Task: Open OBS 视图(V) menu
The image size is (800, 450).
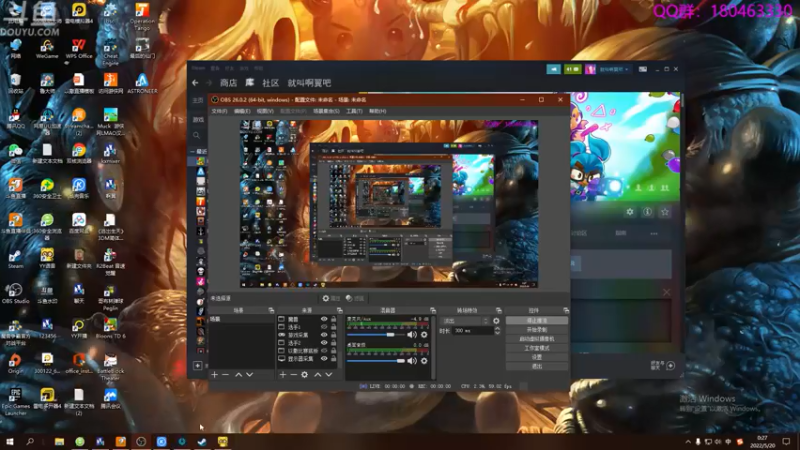Action: tap(265, 111)
